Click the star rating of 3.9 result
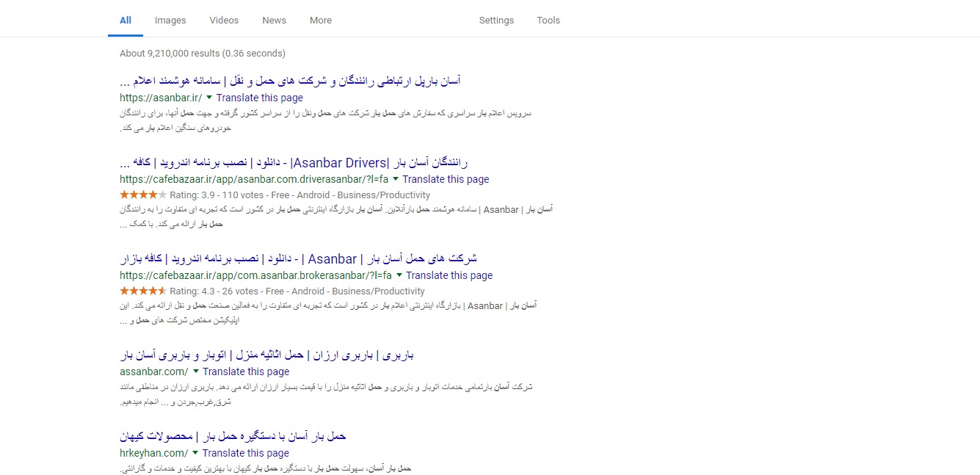Screen dimensions: 980x475 [143, 195]
